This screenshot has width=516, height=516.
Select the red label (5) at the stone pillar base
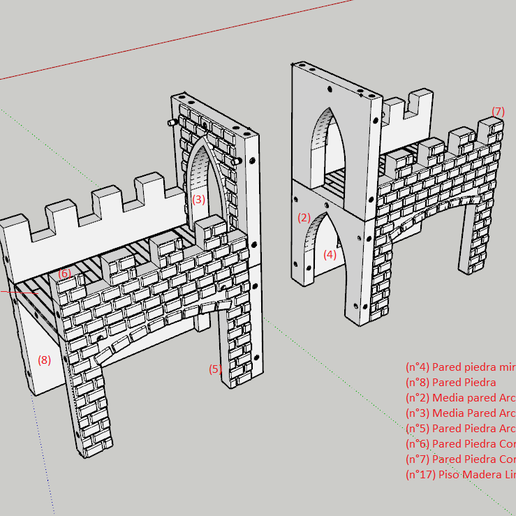[215, 369]
